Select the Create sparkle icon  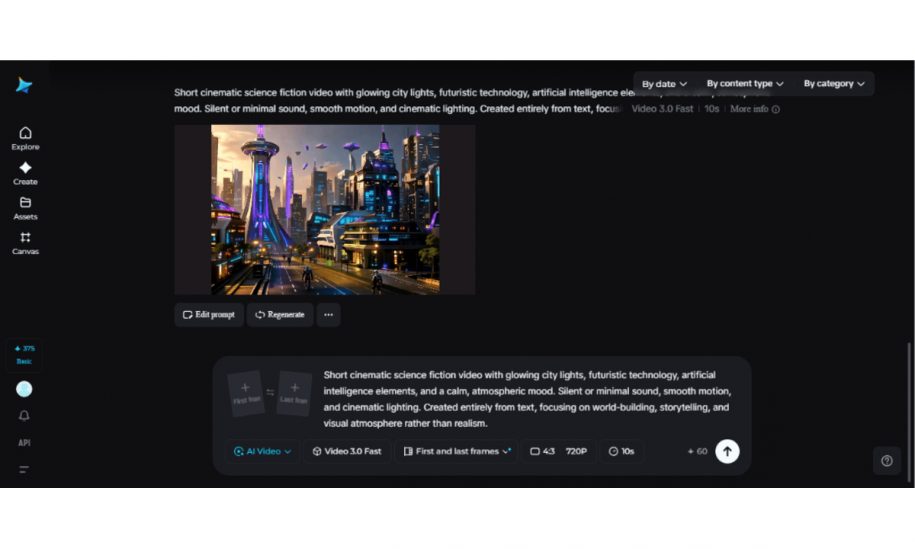point(25,172)
